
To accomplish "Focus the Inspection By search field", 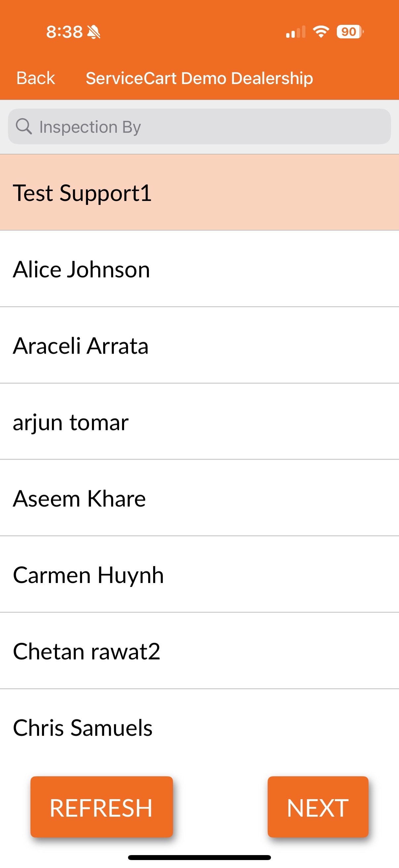I will pos(199,126).
